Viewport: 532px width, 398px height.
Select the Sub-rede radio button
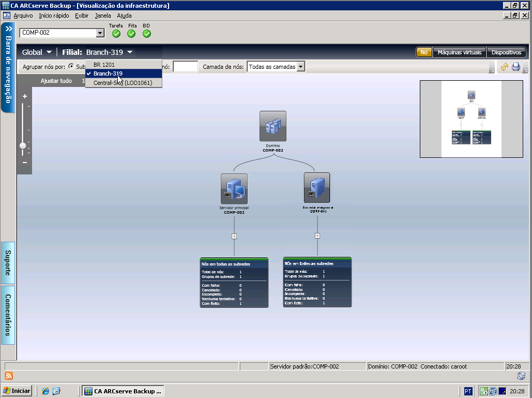pos(71,67)
